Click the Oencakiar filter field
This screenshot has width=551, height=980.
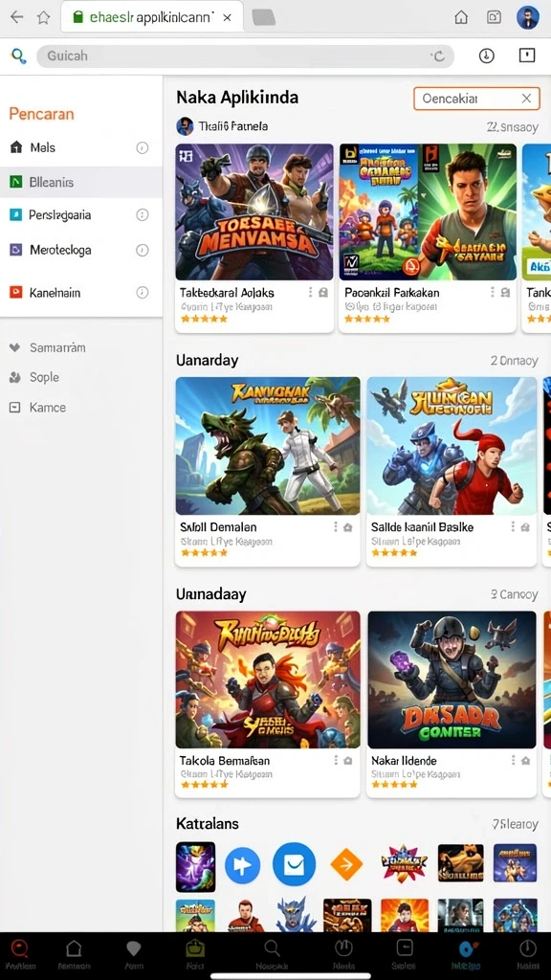[x=476, y=99]
